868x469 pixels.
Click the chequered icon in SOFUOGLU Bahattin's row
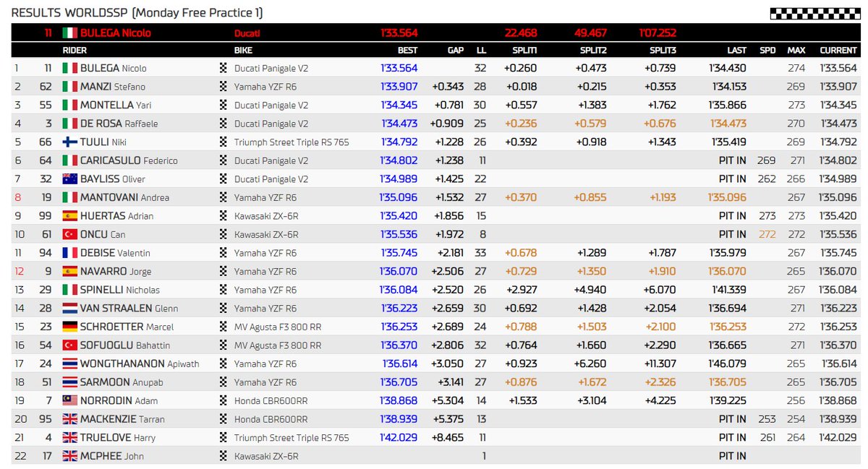click(x=224, y=345)
